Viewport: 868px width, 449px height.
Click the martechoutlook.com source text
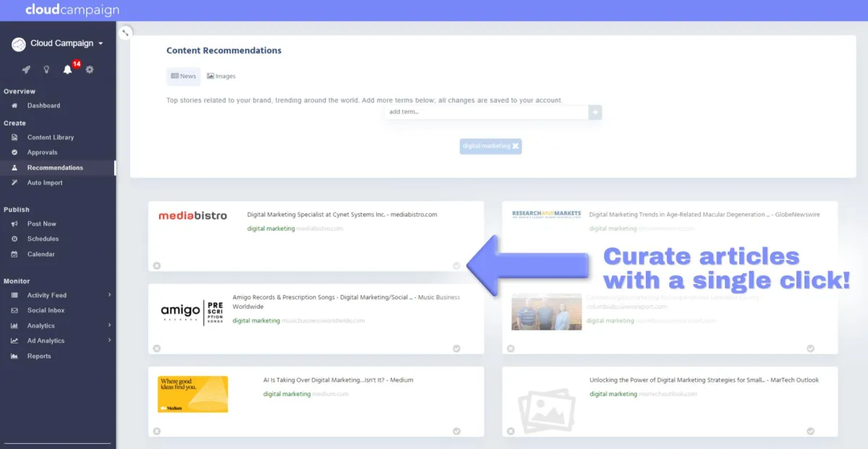(668, 394)
